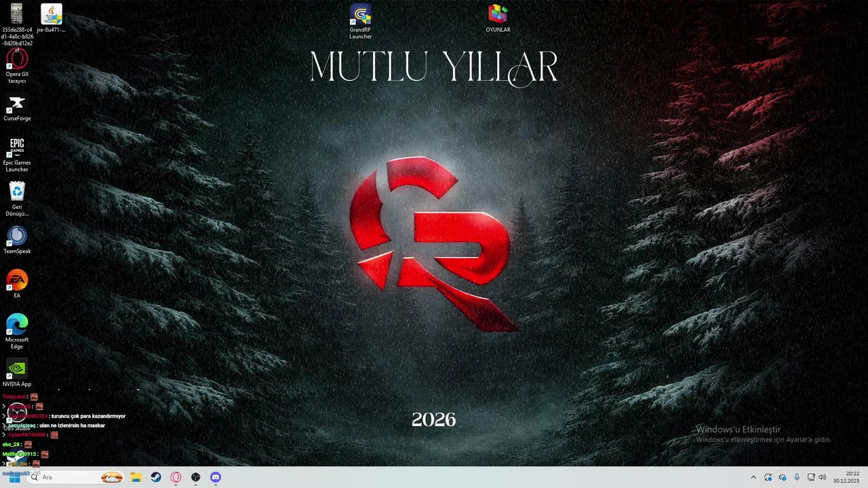Select the NVIDIA App desktop icon

tap(17, 373)
